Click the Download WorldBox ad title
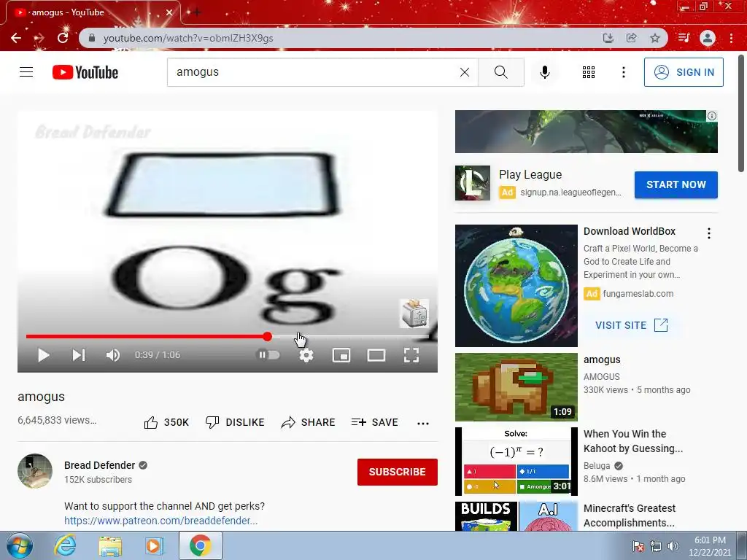This screenshot has height=560, width=747. 630,231
